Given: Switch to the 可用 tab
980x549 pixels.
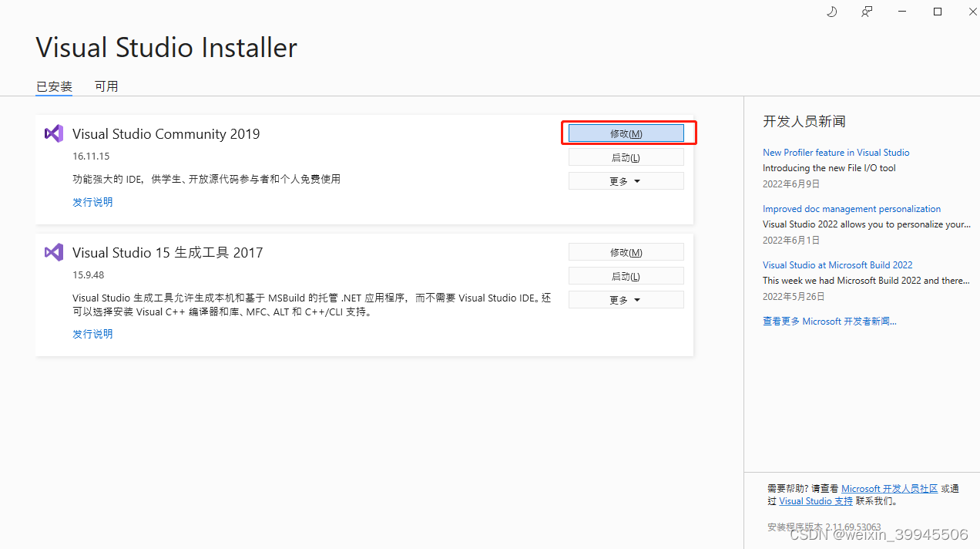Looking at the screenshot, I should click(x=106, y=86).
